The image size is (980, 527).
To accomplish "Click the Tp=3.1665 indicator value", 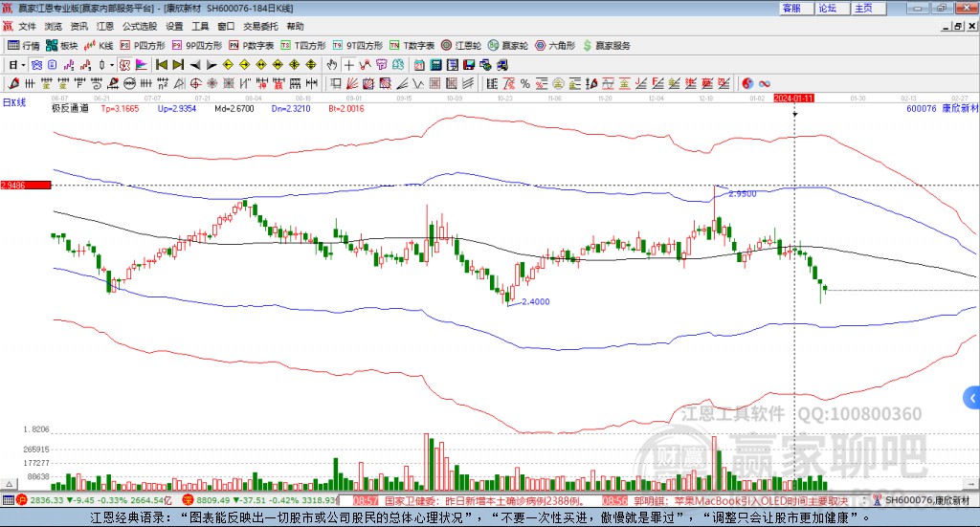I will point(120,109).
